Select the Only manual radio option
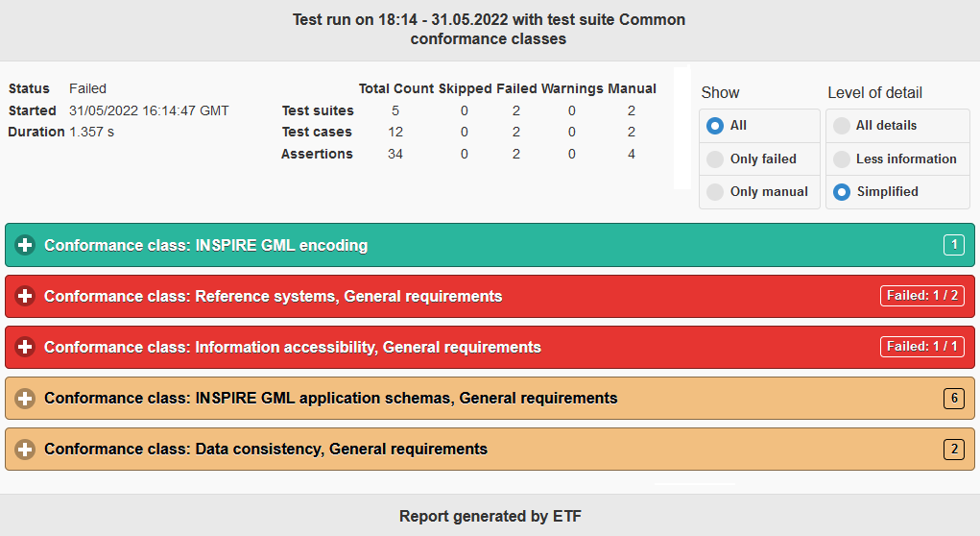This screenshot has height=536, width=980. point(759,192)
